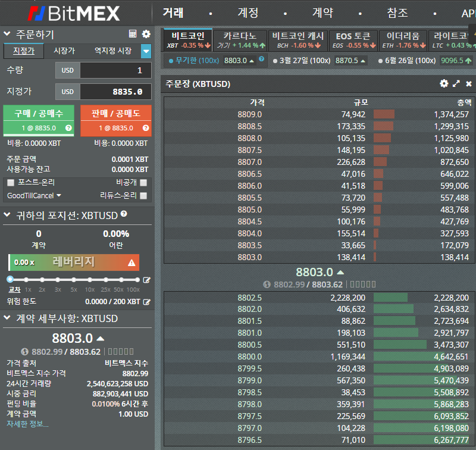Switch to Bitcoin (비트코인) XBT tab
Screen dimensions: 476x450
pyautogui.click(x=188, y=40)
